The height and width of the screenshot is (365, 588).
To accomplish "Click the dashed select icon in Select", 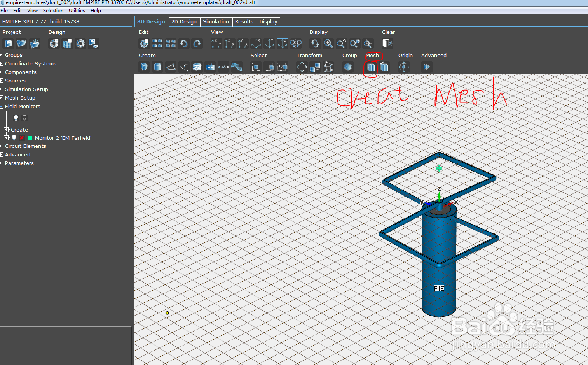I will (x=269, y=67).
